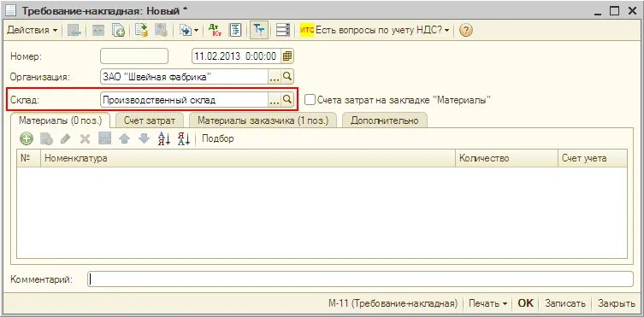Click the copy document icon with green plus
Image resolution: width=644 pixels, height=317 pixels.
pyautogui.click(x=118, y=31)
